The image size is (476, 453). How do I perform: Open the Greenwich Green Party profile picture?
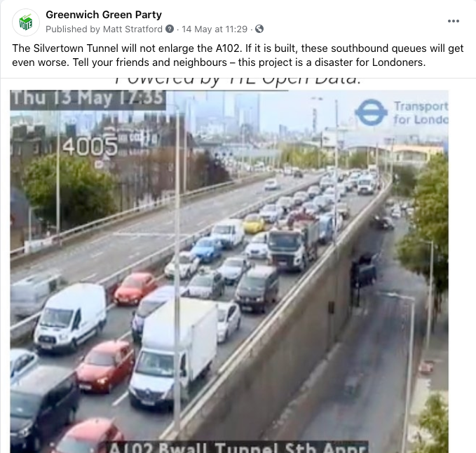pos(26,22)
